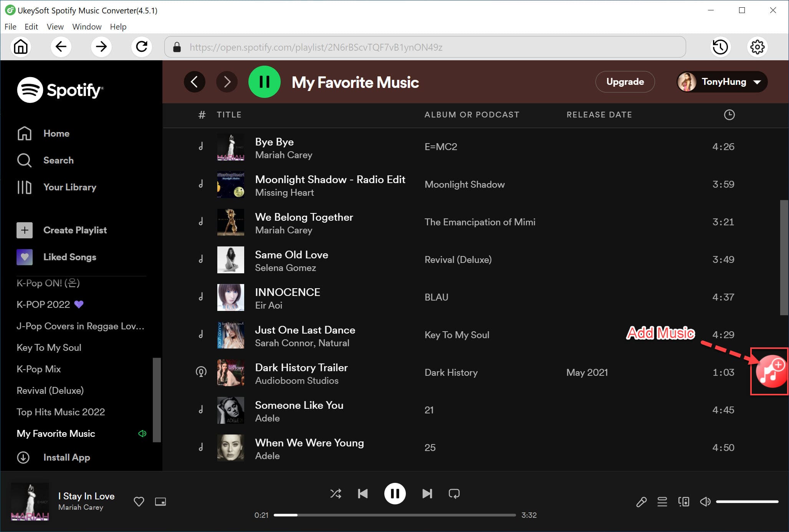Toggle the like heart icon for current track
The image size is (789, 532).
tap(139, 501)
